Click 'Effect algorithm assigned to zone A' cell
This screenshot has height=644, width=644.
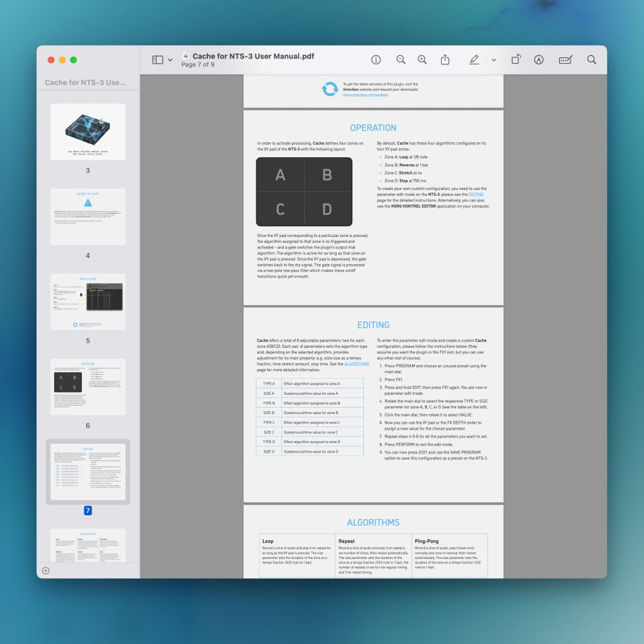[323, 384]
